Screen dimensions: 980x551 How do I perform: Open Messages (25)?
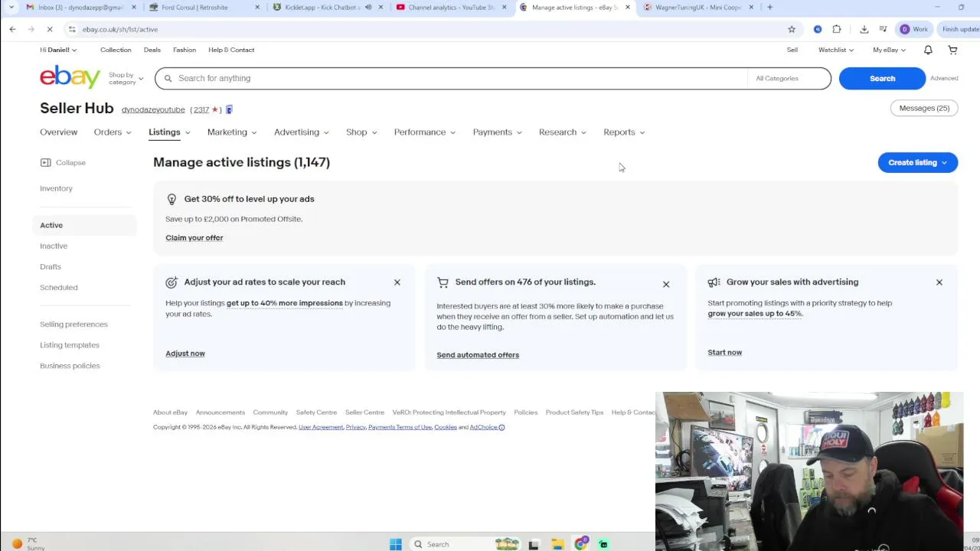924,108
